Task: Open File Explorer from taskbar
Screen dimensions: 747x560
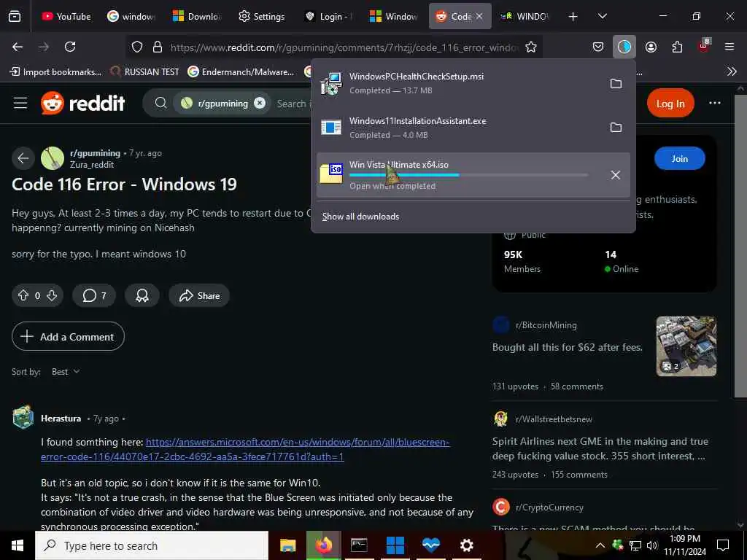Action: click(x=287, y=545)
